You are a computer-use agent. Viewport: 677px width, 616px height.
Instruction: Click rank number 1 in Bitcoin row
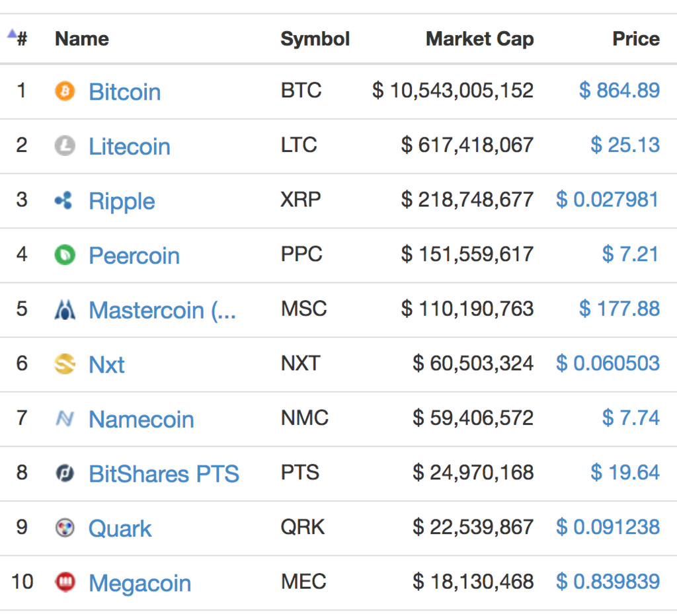(x=21, y=91)
